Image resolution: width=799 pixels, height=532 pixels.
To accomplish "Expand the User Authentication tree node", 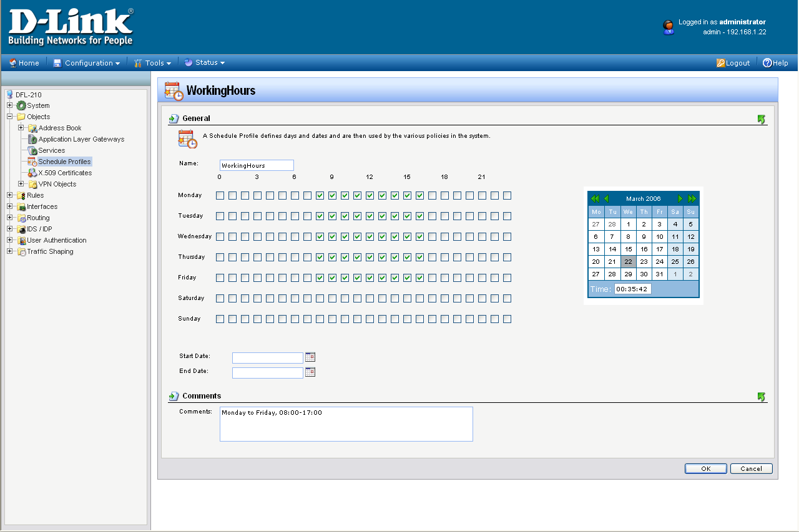I will [10, 240].
